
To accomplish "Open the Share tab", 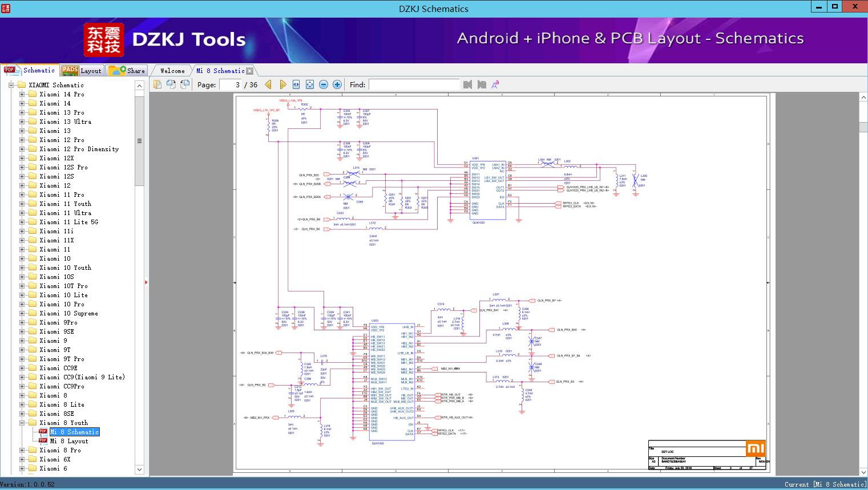I will pos(127,71).
